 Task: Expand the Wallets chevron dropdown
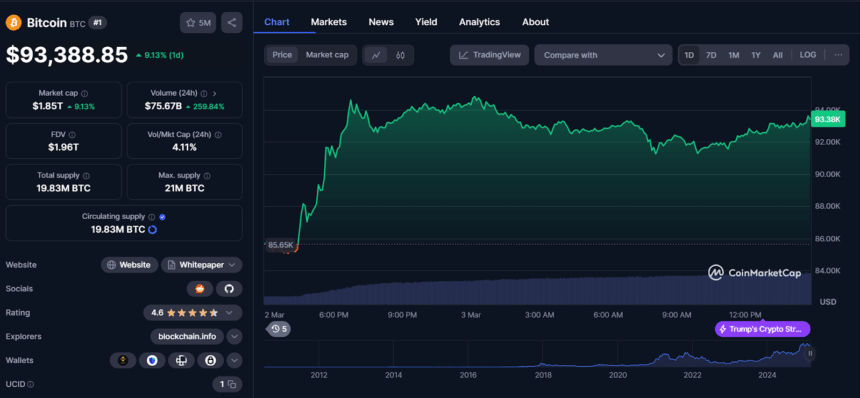234,360
